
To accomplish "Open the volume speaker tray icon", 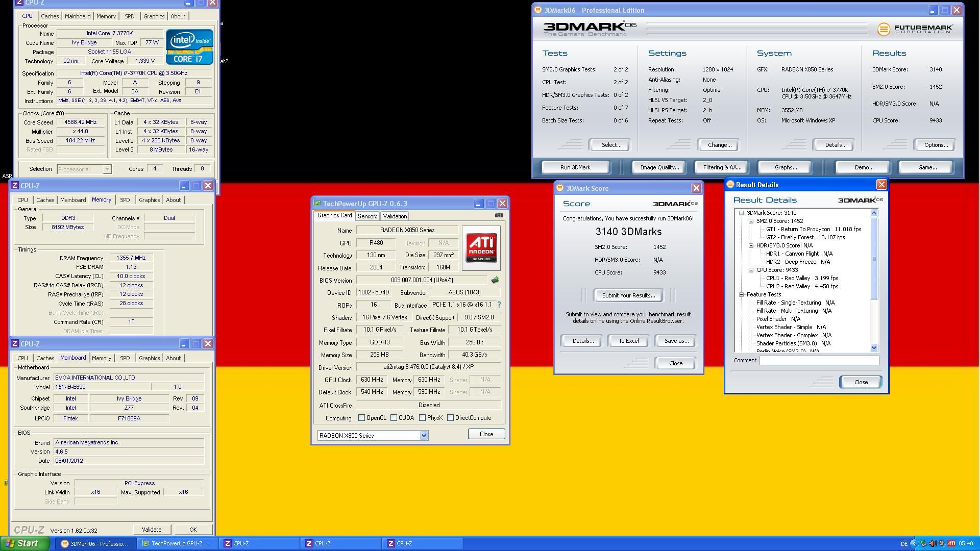I will [933, 543].
